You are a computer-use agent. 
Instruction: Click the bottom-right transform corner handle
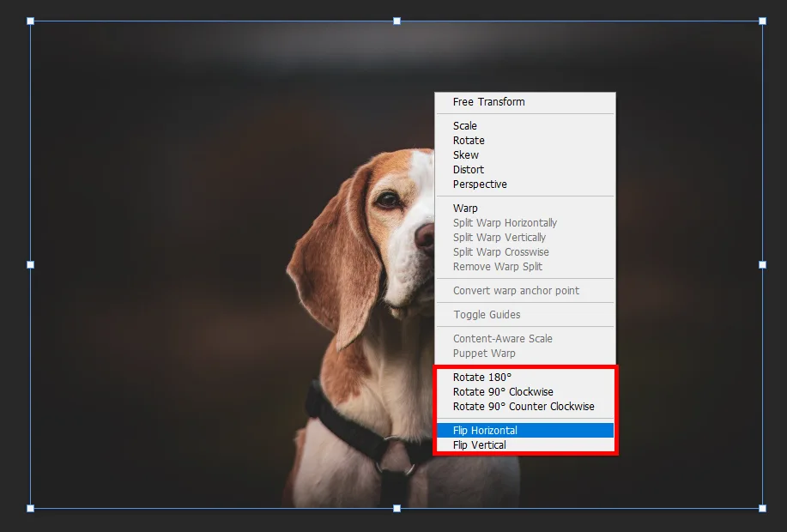point(762,509)
